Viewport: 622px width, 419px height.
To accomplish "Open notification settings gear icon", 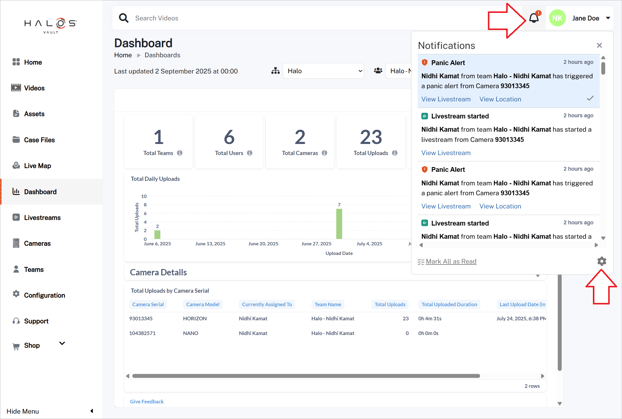I will (601, 261).
